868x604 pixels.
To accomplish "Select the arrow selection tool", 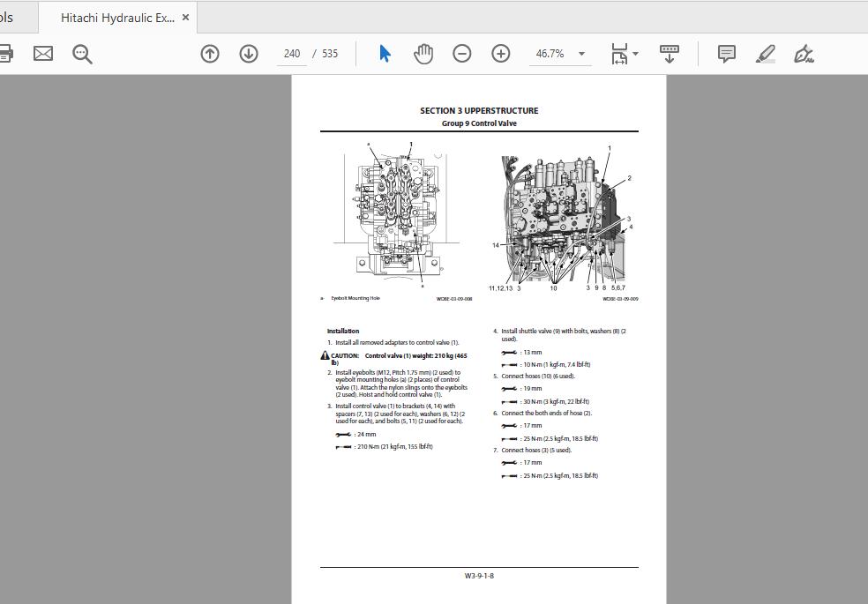I will tap(385, 54).
